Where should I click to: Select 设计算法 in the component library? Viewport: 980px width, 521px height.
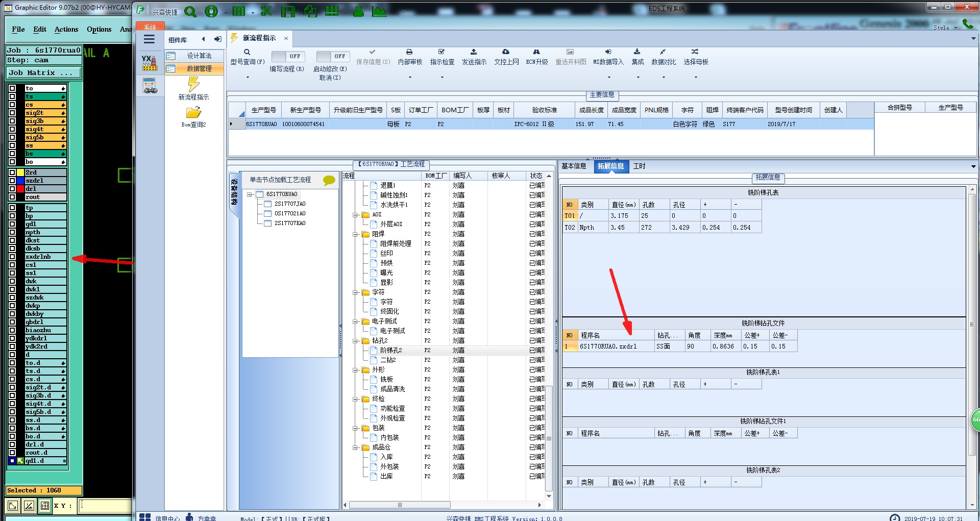click(x=194, y=56)
